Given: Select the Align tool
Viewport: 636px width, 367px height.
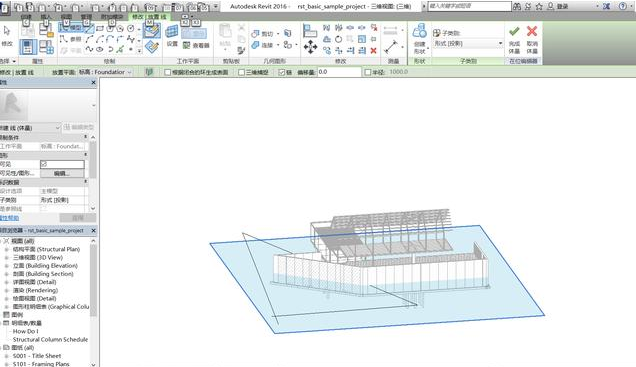Looking at the screenshot, I should pyautogui.click(x=310, y=31).
